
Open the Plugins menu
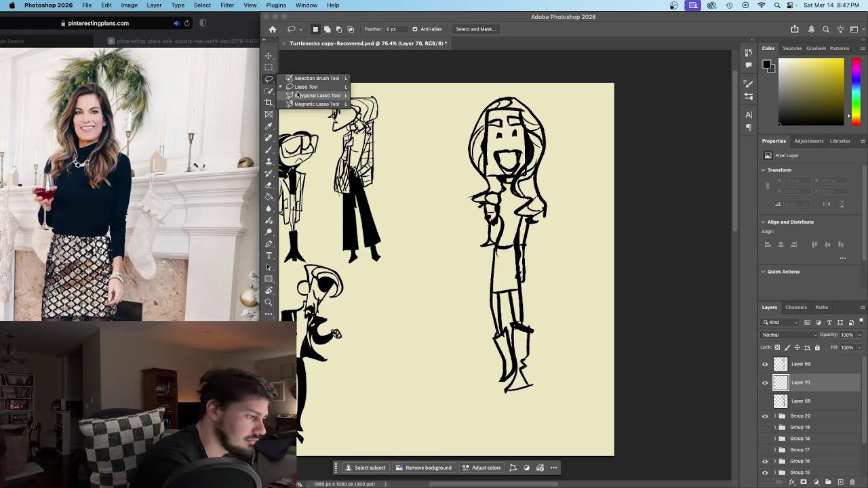[275, 5]
